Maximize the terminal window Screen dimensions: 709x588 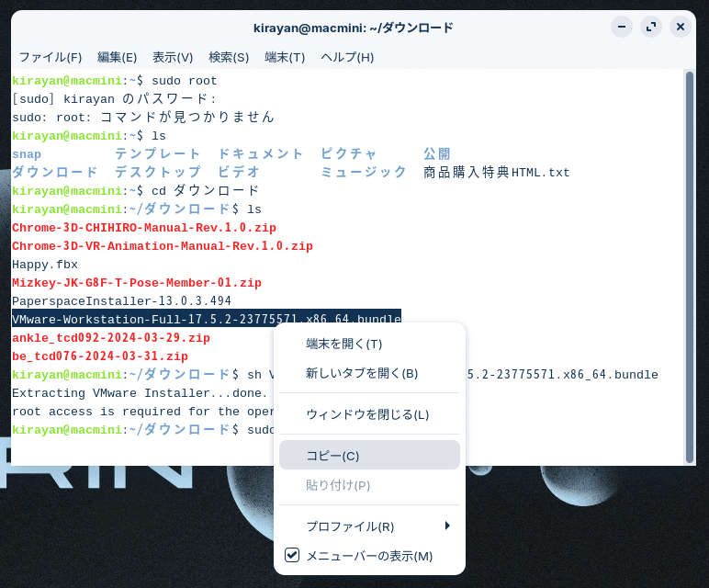[x=651, y=28]
